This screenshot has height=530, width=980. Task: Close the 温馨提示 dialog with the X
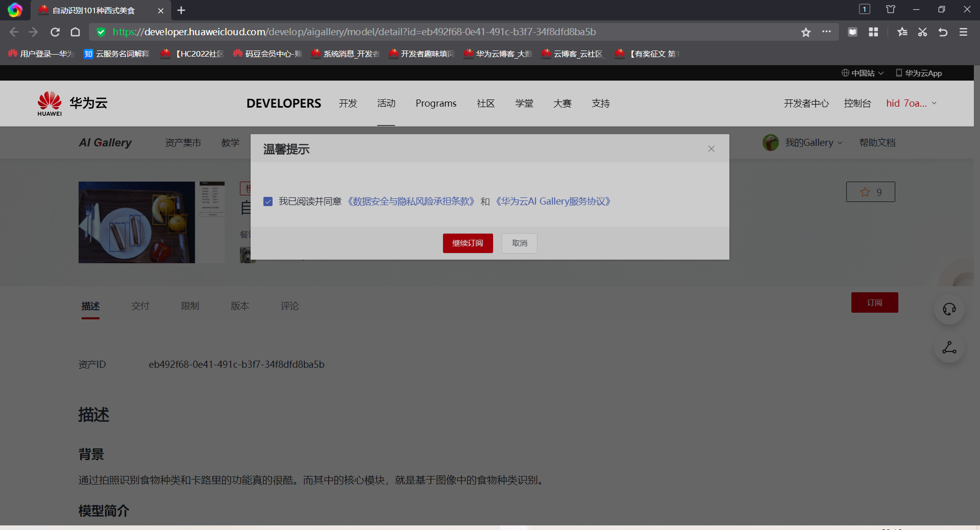tap(712, 149)
